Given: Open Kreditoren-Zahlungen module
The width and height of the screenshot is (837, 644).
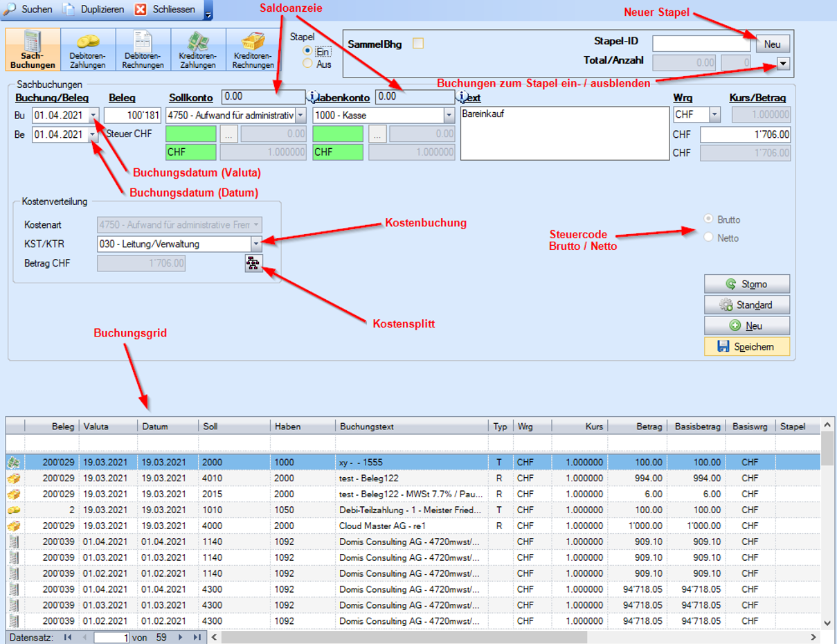Looking at the screenshot, I should (x=198, y=50).
